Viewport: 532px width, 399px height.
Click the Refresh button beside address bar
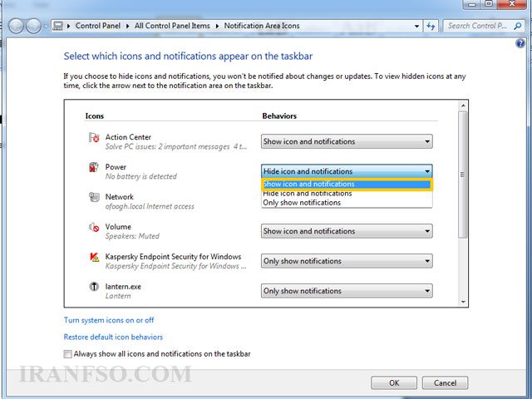pyautogui.click(x=431, y=26)
